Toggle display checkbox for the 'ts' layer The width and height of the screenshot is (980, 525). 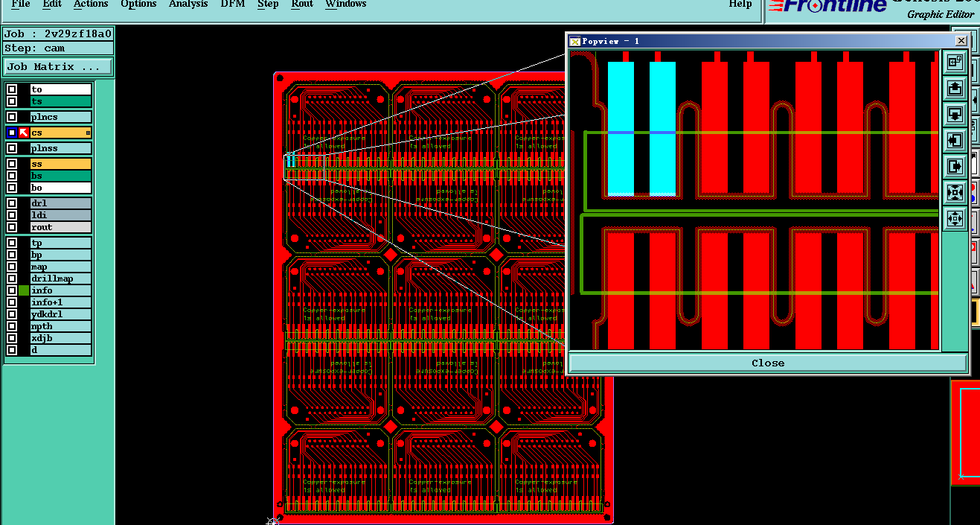[12, 101]
